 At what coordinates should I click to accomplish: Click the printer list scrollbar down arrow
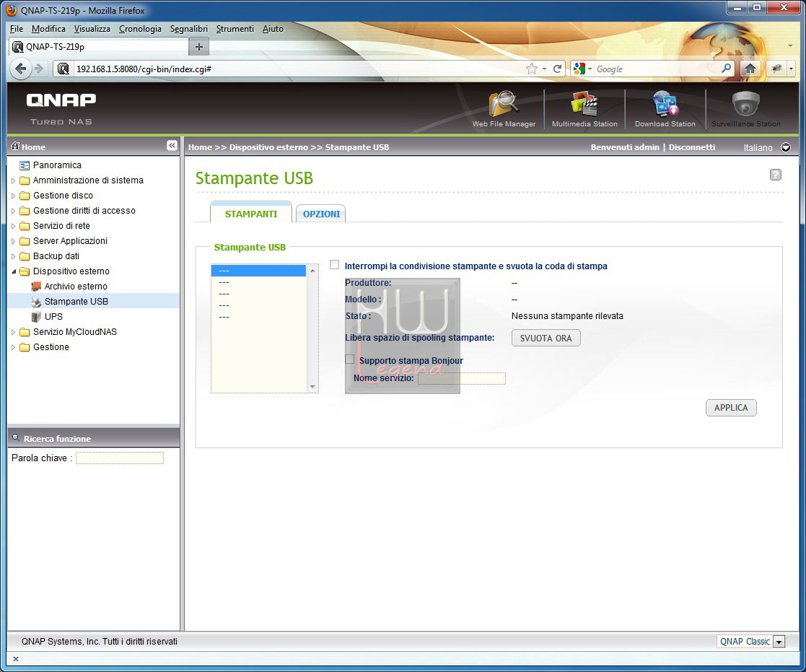312,387
